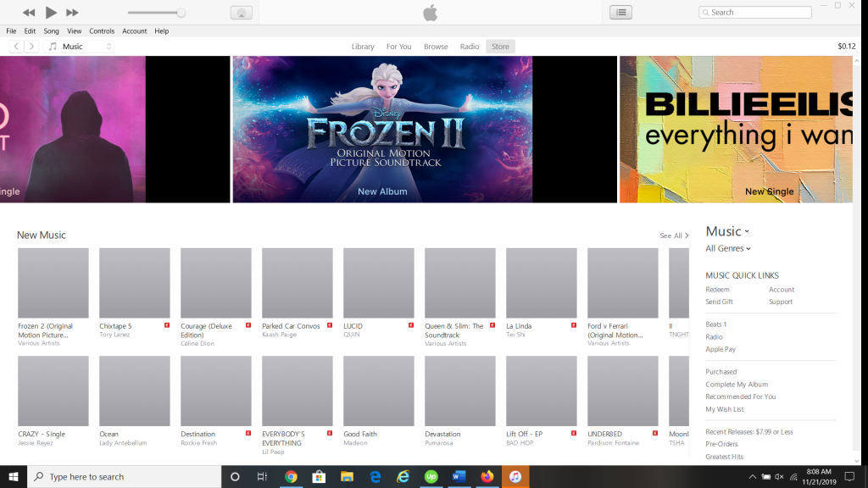The image size is (868, 488).
Task: Open Cortana circle icon on taskbar
Action: tap(235, 476)
